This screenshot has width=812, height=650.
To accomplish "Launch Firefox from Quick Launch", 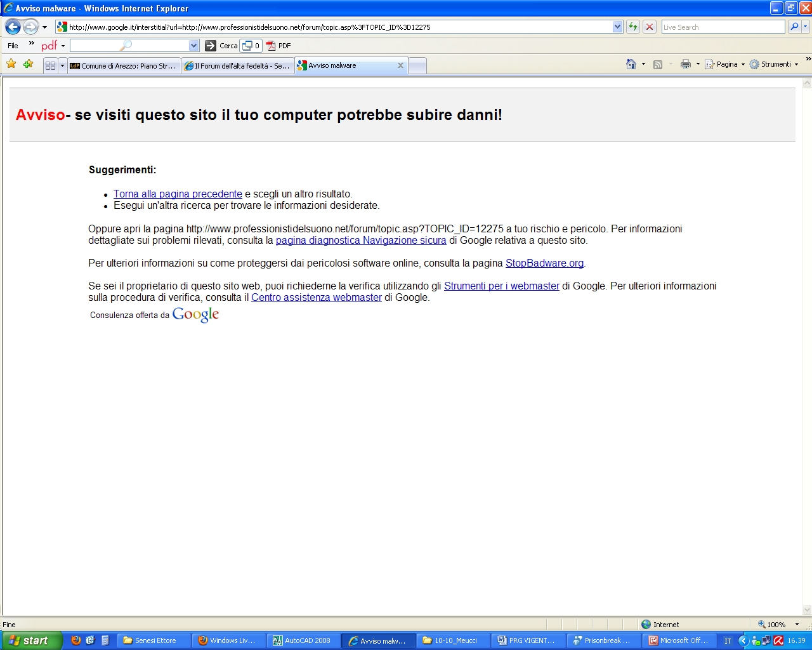I will pos(76,640).
